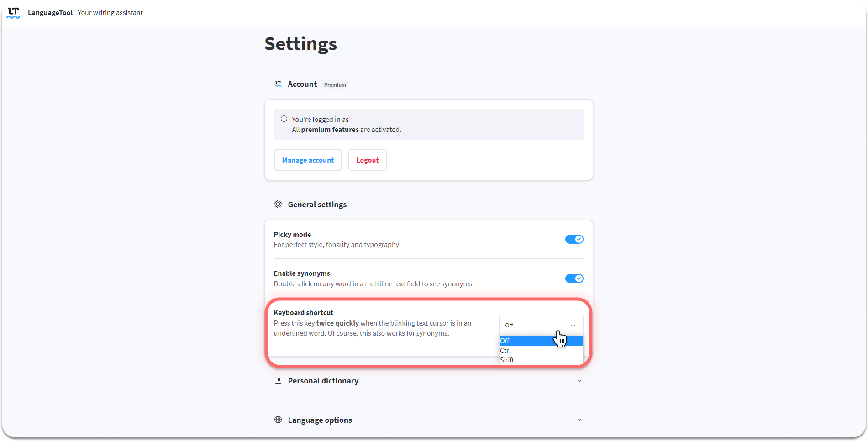Viewport: 868px width, 441px height.
Task: Click the book icon beside Personal dictionary
Action: [278, 380]
